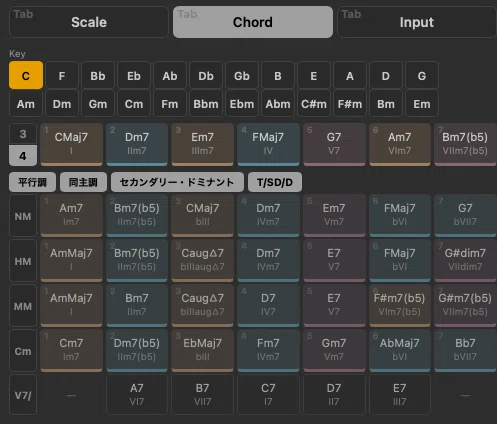The width and height of the screenshot is (497, 424).
Task: Toggle セカンダリー・ドミナント secondary dominant section
Action: pyautogui.click(x=177, y=182)
